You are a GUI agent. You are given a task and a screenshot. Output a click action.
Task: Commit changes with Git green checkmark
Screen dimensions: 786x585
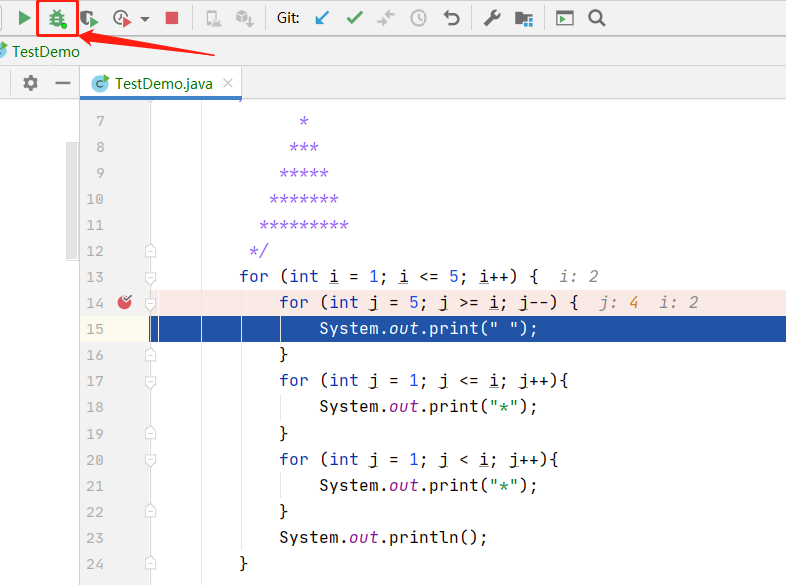tap(354, 18)
